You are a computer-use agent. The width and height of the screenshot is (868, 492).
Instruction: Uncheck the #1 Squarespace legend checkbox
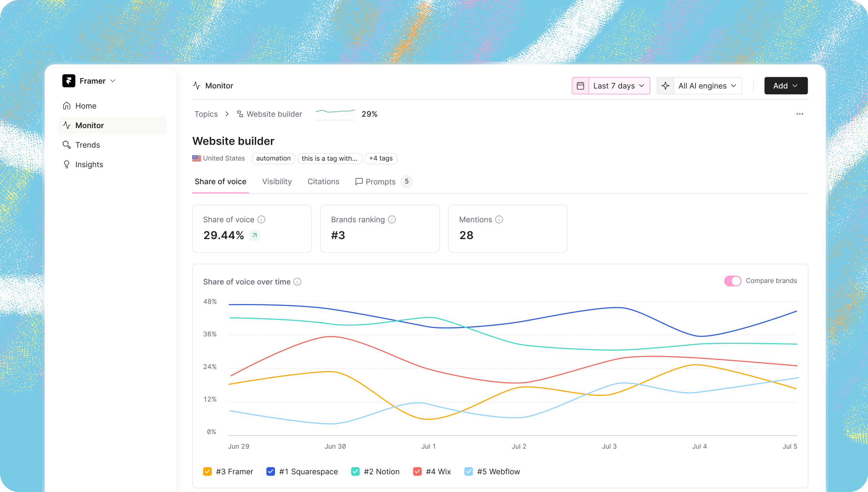click(270, 471)
